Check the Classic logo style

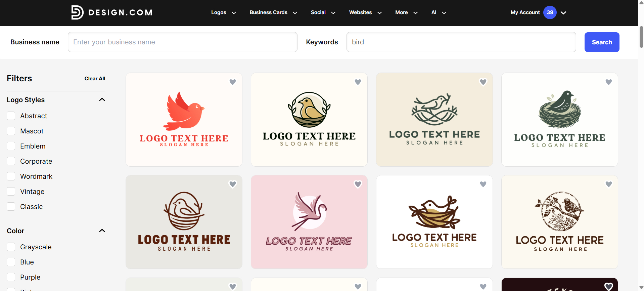click(x=11, y=207)
